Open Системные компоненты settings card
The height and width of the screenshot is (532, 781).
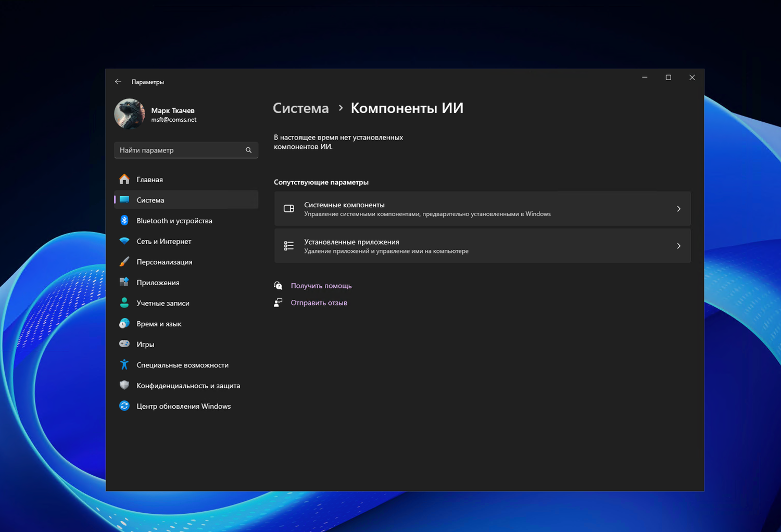click(x=483, y=209)
